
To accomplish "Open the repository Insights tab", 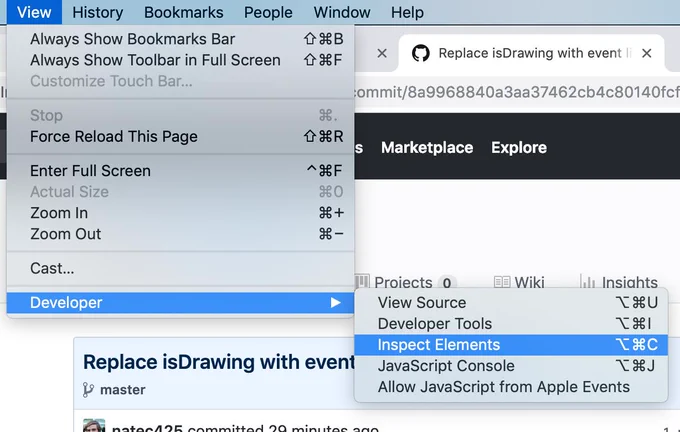I will point(619,282).
